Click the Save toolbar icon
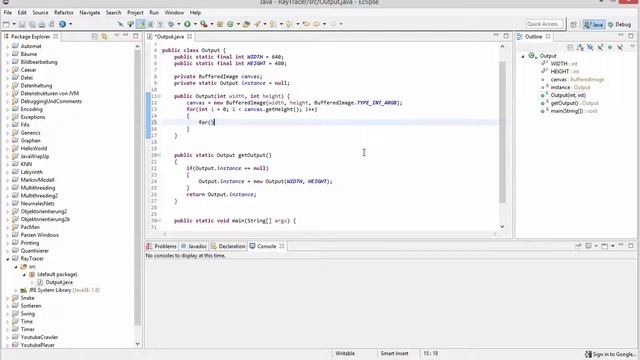The image size is (640, 360). (22, 24)
